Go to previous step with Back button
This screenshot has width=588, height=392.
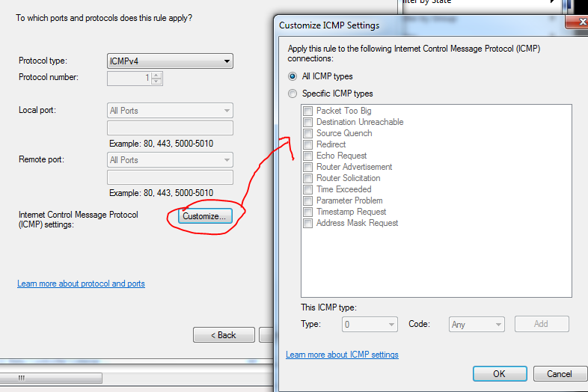pyautogui.click(x=223, y=335)
